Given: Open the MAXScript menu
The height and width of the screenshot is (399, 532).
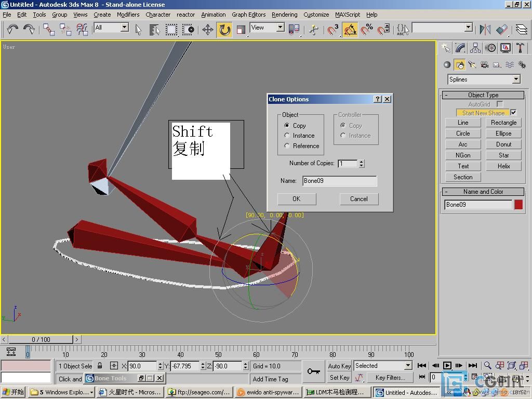Looking at the screenshot, I should point(348,15).
